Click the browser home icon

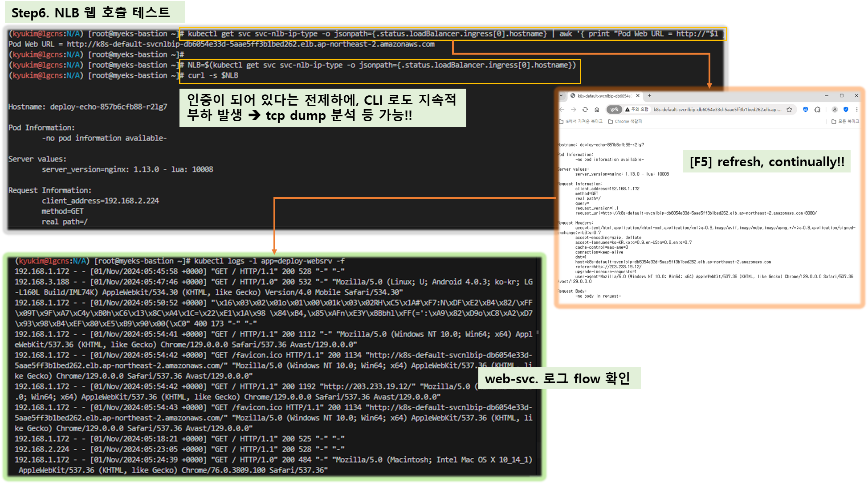coord(597,110)
